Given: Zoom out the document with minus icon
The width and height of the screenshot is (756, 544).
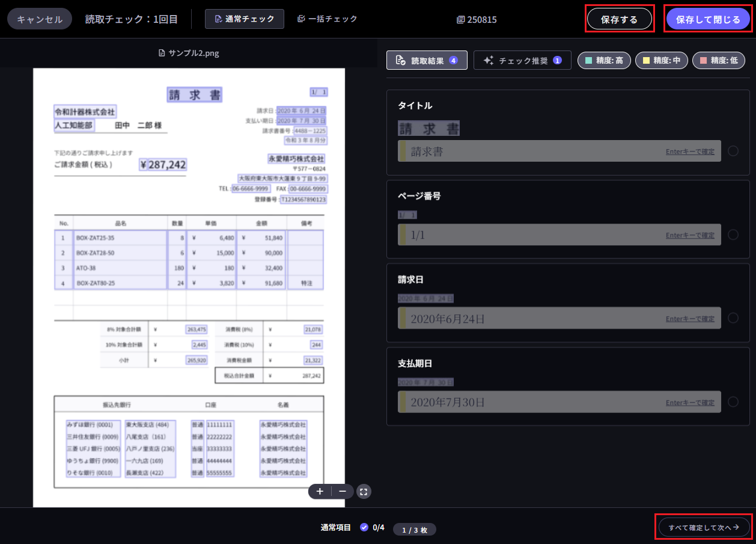Looking at the screenshot, I should [343, 492].
